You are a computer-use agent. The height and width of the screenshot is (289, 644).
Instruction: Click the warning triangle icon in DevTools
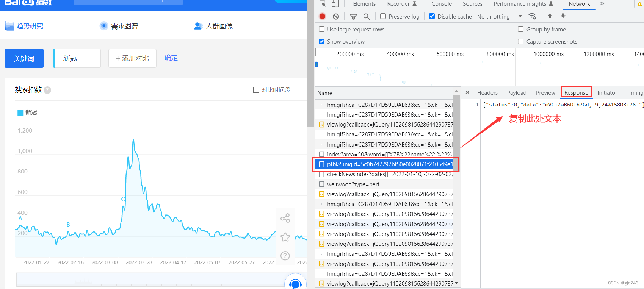pos(640,4)
